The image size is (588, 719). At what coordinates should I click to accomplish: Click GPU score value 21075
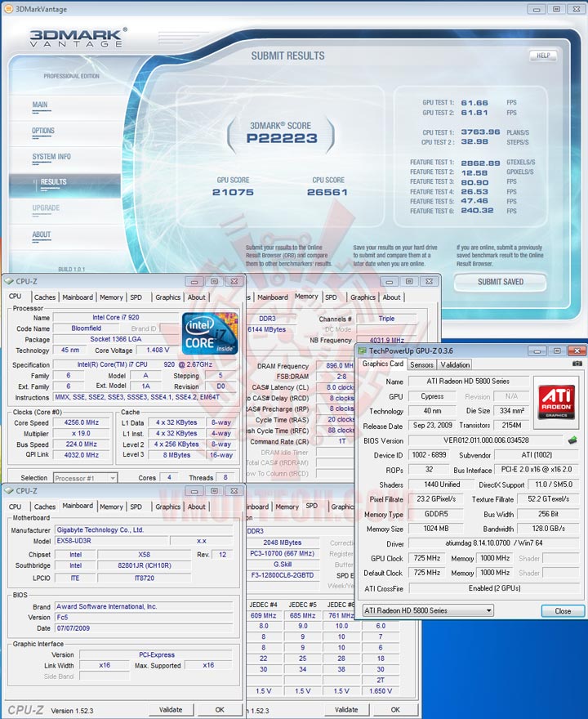pyautogui.click(x=233, y=192)
